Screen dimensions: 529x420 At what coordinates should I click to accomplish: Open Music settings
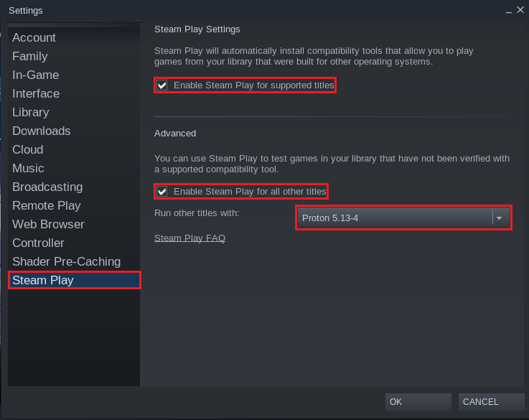28,168
